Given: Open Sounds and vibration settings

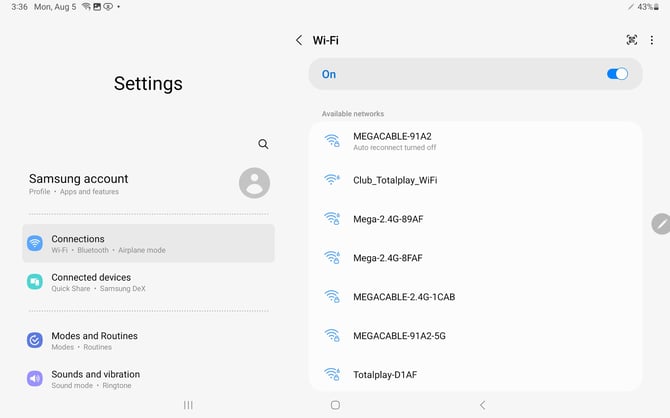Looking at the screenshot, I should click(148, 379).
